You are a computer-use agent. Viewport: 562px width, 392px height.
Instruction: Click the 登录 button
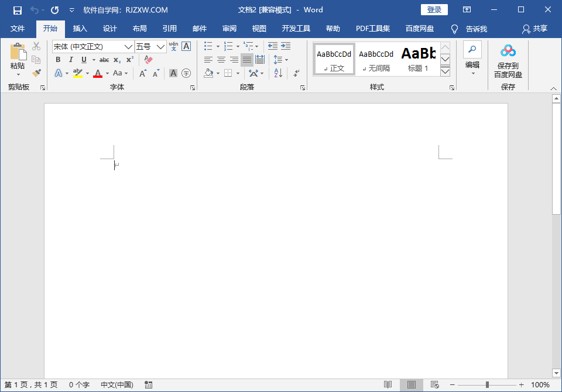[x=434, y=9]
